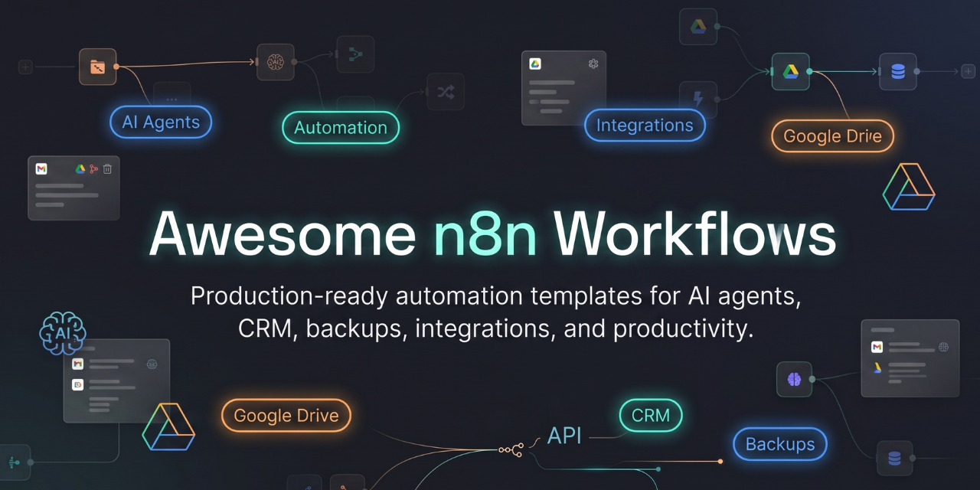Click the Gmail icon in card beside purple brain
The width and height of the screenshot is (980, 490).
tap(877, 347)
